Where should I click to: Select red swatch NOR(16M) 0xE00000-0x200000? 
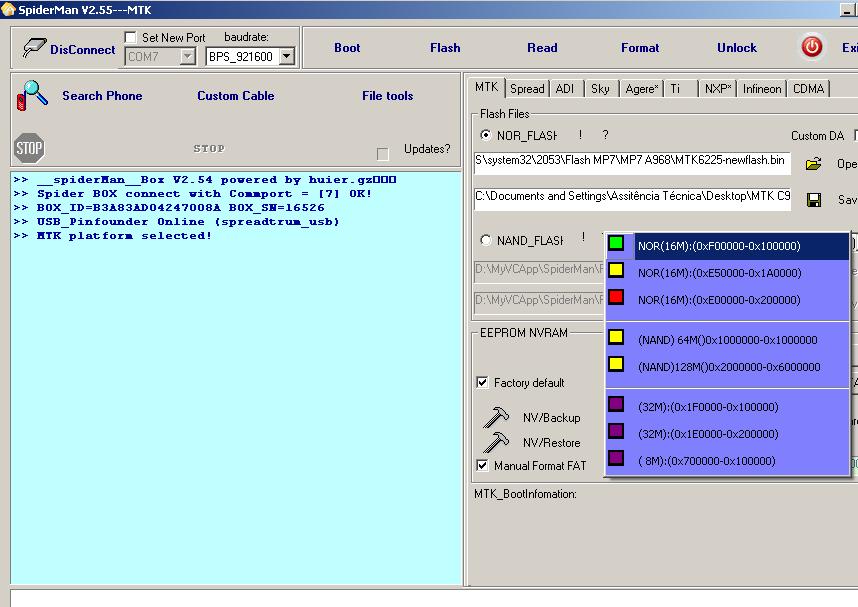(616, 297)
